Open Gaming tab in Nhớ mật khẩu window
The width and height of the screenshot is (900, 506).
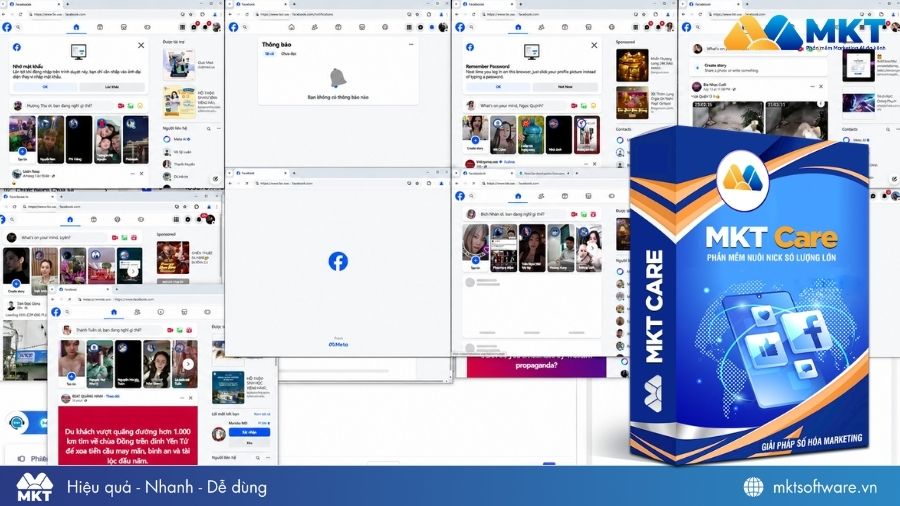point(147,27)
